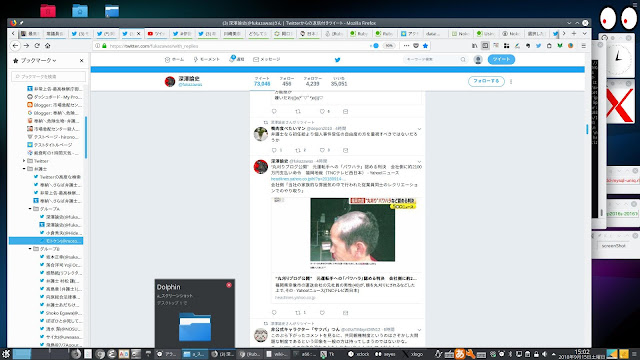
Task: Open the ツイート 73,046 count tab
Action: 262,81
